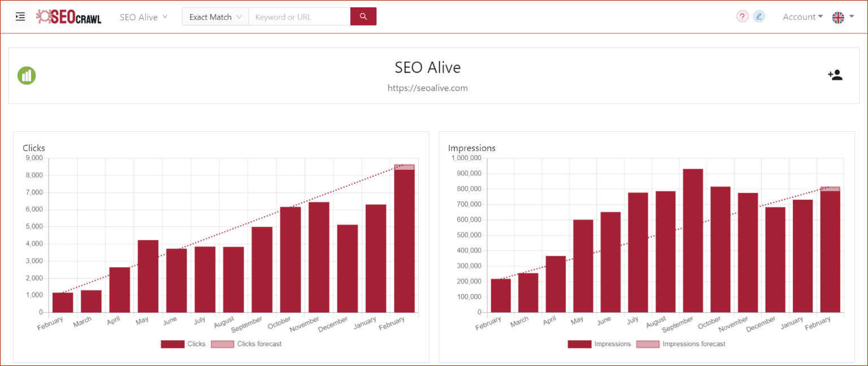Click the May bar in Clicks chart

148,276
